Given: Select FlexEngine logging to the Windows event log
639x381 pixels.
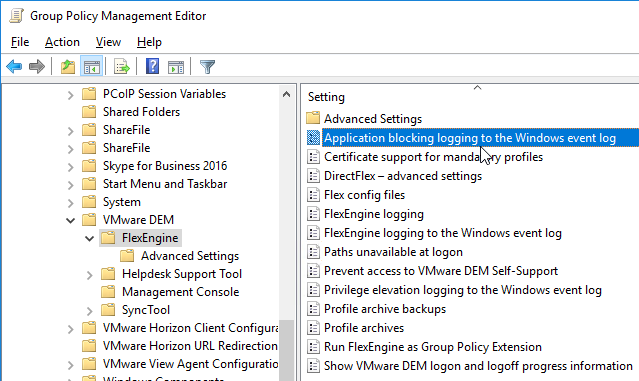Looking at the screenshot, I should [x=443, y=233].
